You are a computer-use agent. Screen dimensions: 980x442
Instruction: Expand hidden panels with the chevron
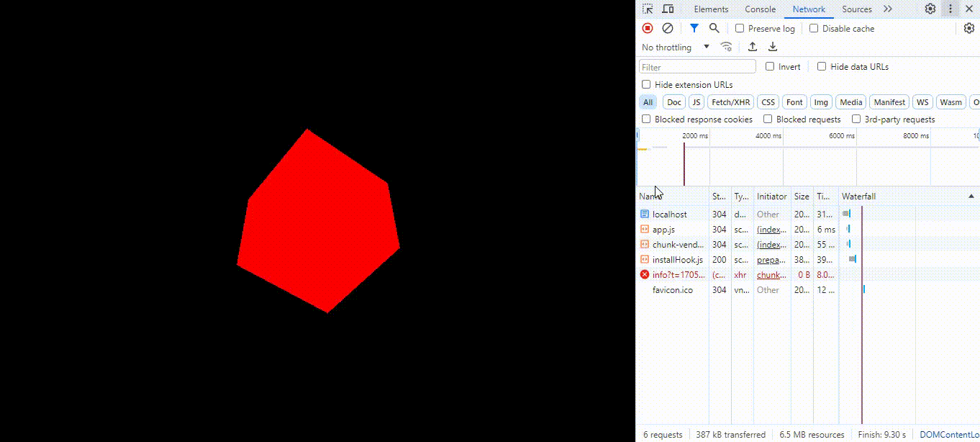coord(887,9)
